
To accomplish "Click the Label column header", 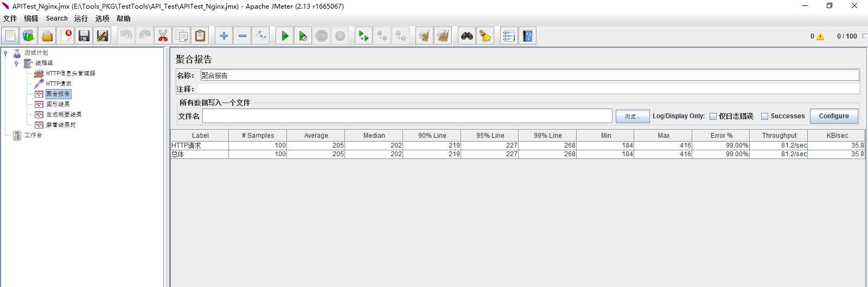I will (200, 136).
